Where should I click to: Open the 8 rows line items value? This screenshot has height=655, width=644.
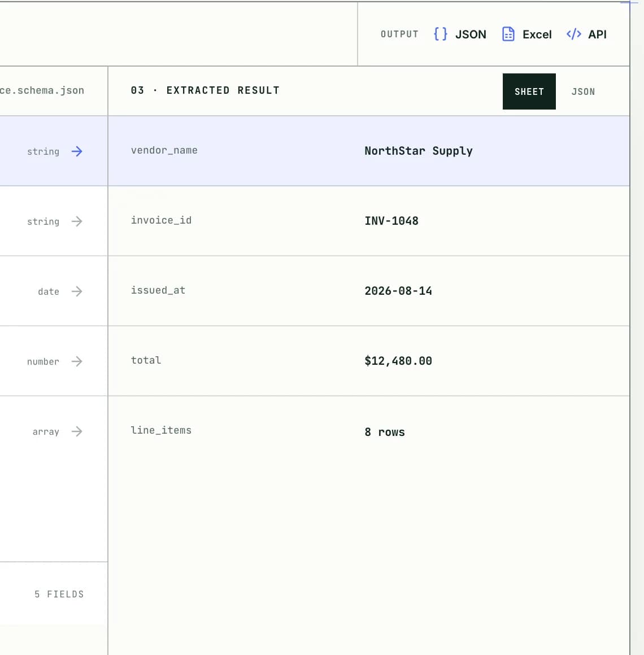385,432
